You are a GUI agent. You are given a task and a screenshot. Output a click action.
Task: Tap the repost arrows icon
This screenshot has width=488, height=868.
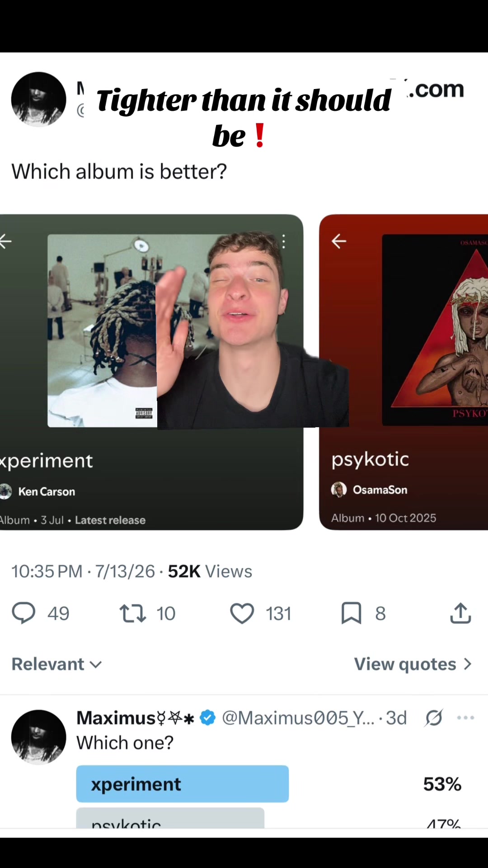(133, 613)
